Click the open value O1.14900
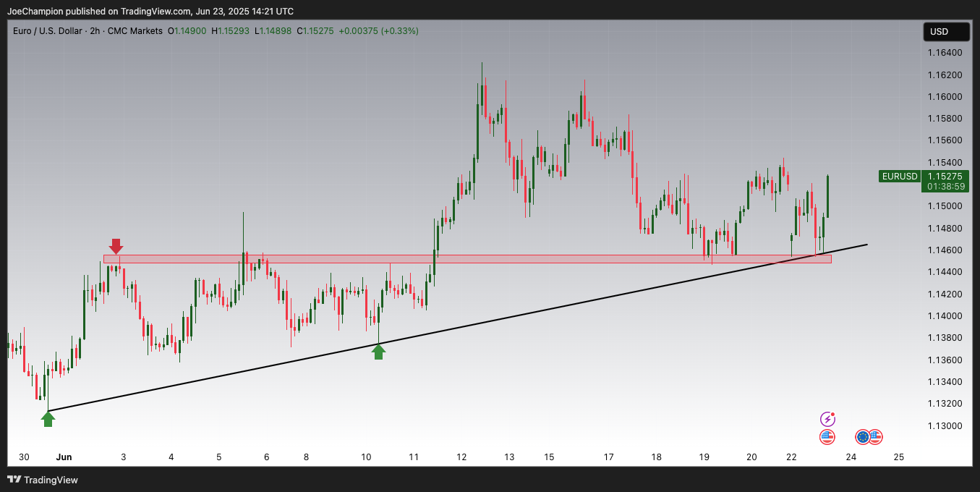The image size is (980, 492). click(x=187, y=31)
